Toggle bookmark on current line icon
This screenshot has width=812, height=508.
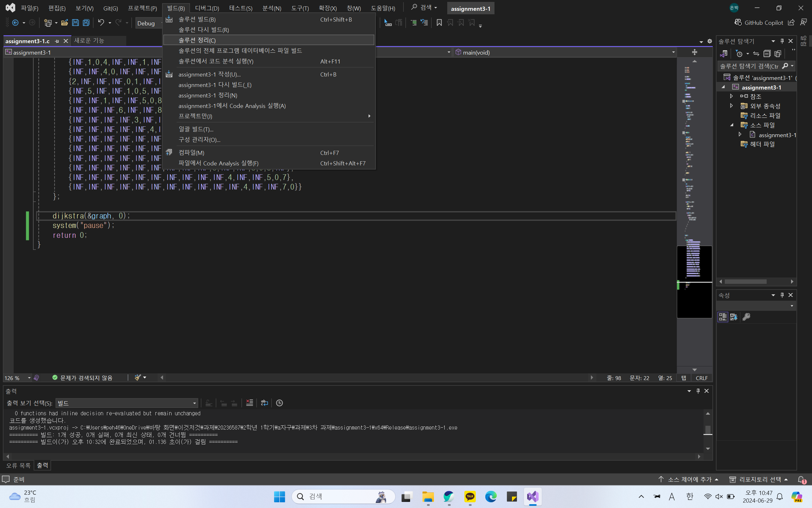click(439, 23)
